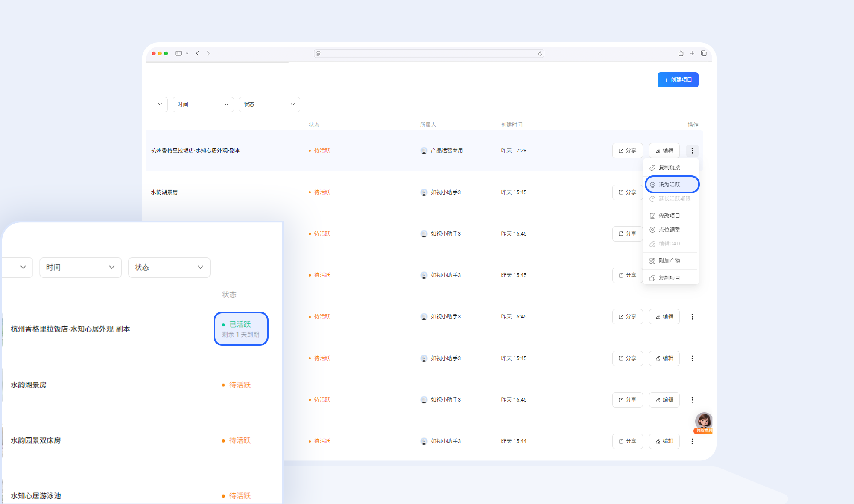Show tab overview icon in toolbar
This screenshot has height=504, width=854.
point(704,53)
